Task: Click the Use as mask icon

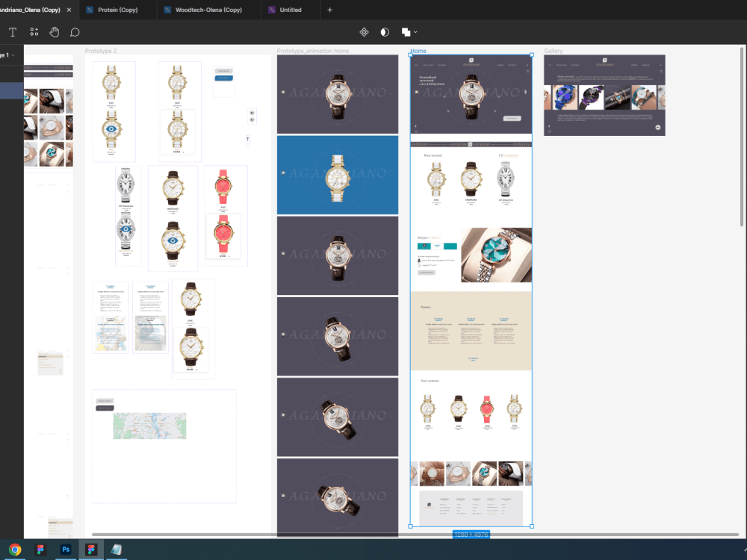Action: (385, 32)
